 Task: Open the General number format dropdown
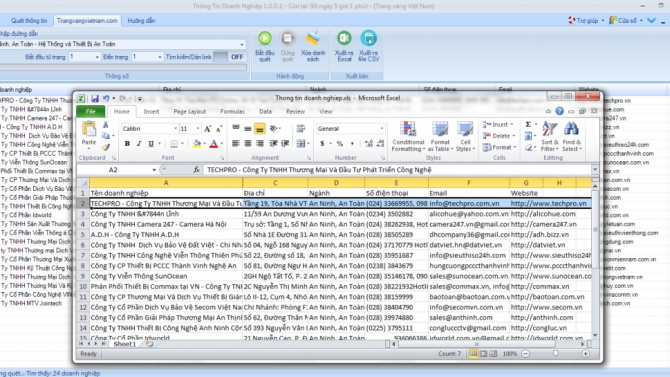(382, 129)
